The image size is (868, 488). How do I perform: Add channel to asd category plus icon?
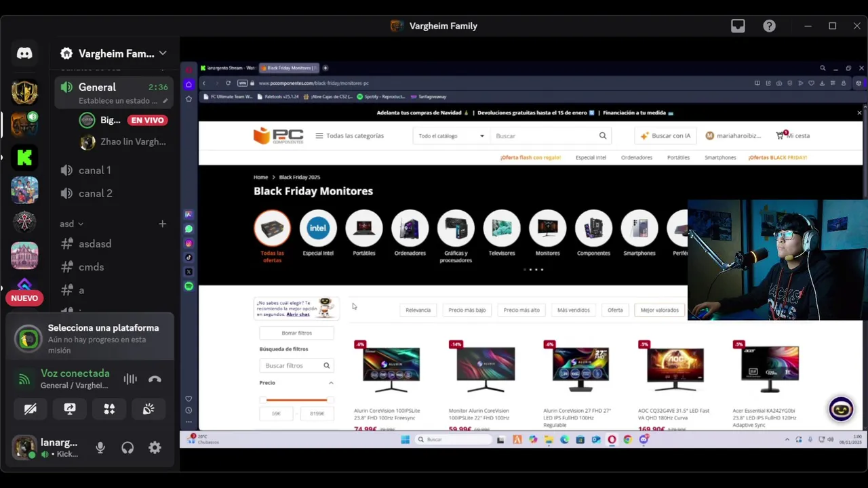(162, 224)
